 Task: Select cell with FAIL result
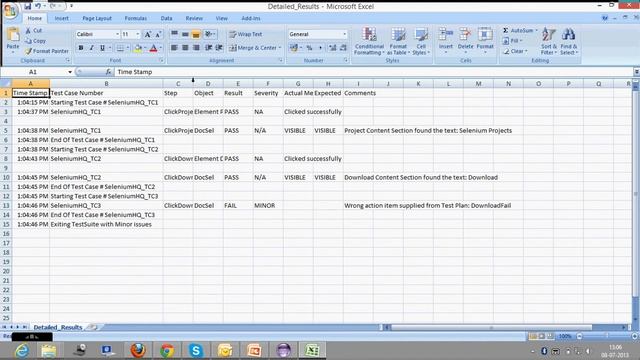point(238,206)
